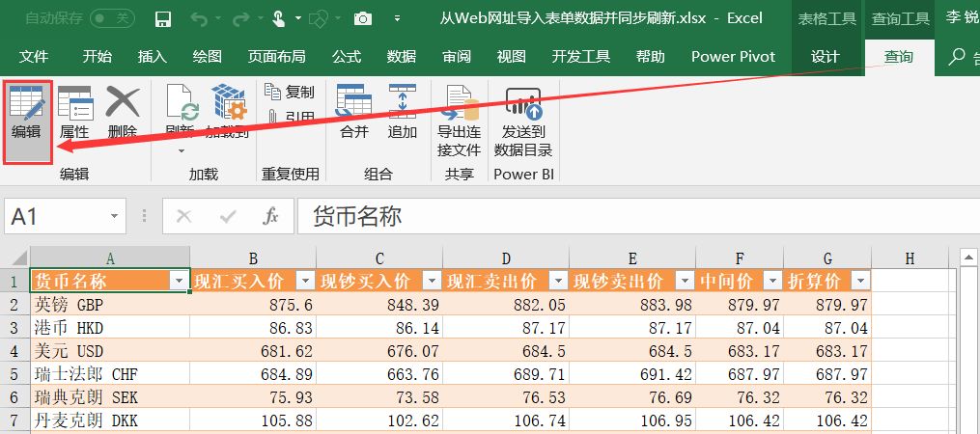
Task: Click the 追加 append queries icon
Action: pos(403,101)
